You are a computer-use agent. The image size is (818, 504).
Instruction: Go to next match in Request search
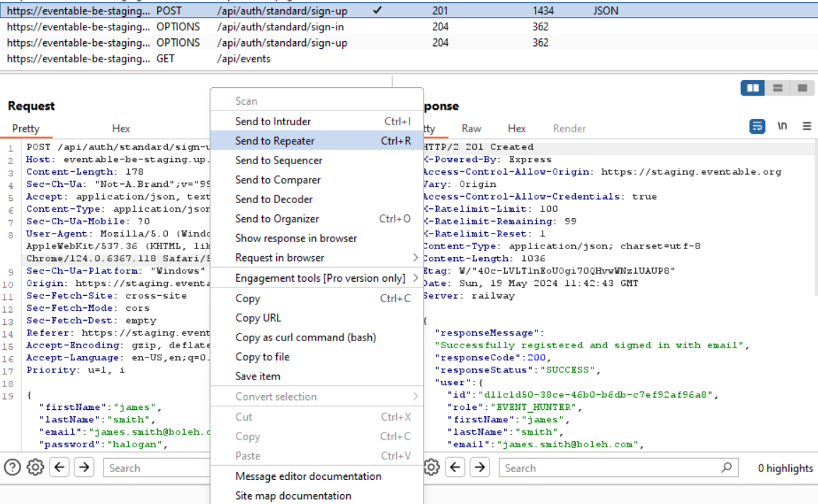(84, 467)
